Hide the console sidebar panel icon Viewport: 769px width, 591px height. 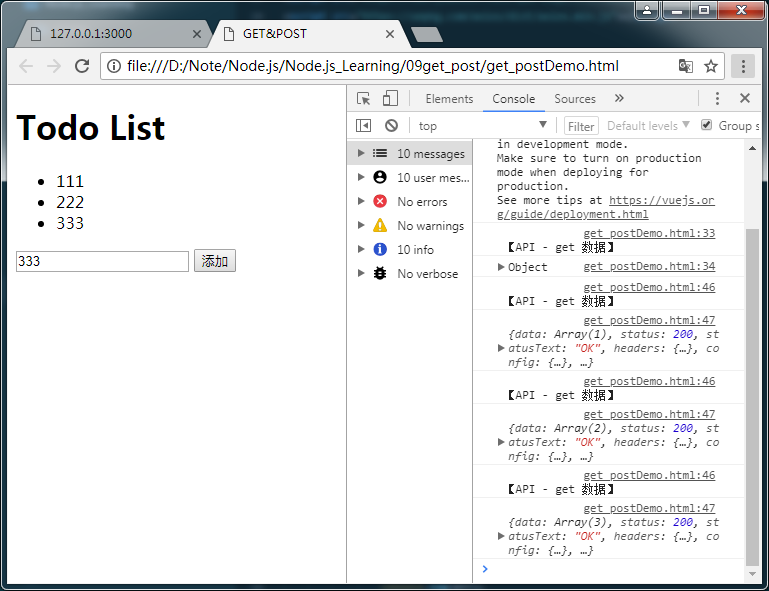click(363, 126)
